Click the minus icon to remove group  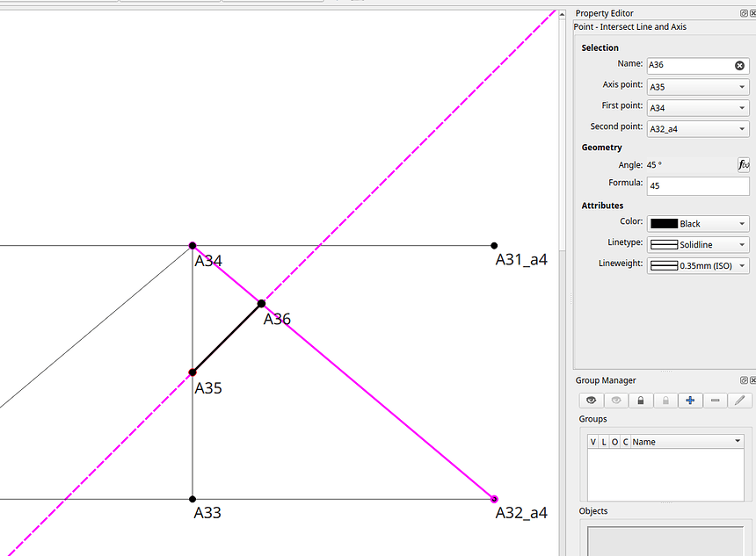[716, 401]
